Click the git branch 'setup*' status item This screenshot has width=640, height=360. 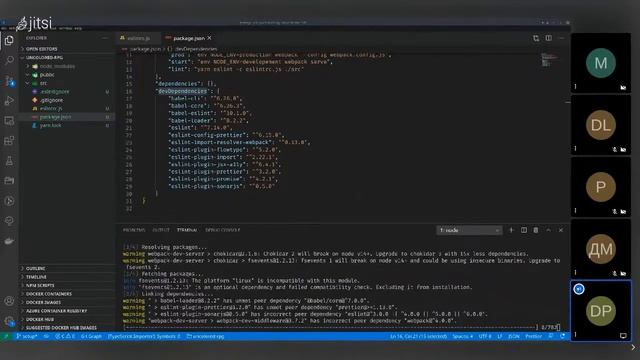coord(27,337)
